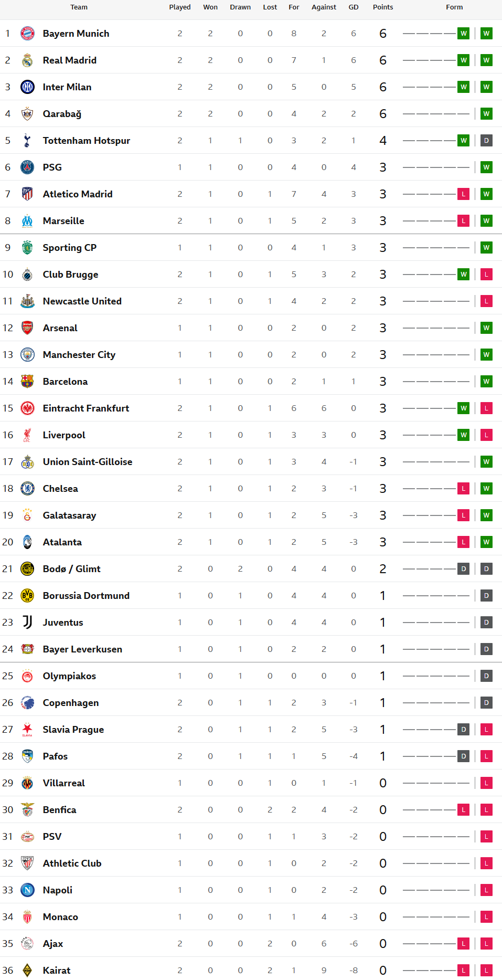Open the Liverpool team link
Screen dimensions: 502x980
pyautogui.click(x=64, y=435)
